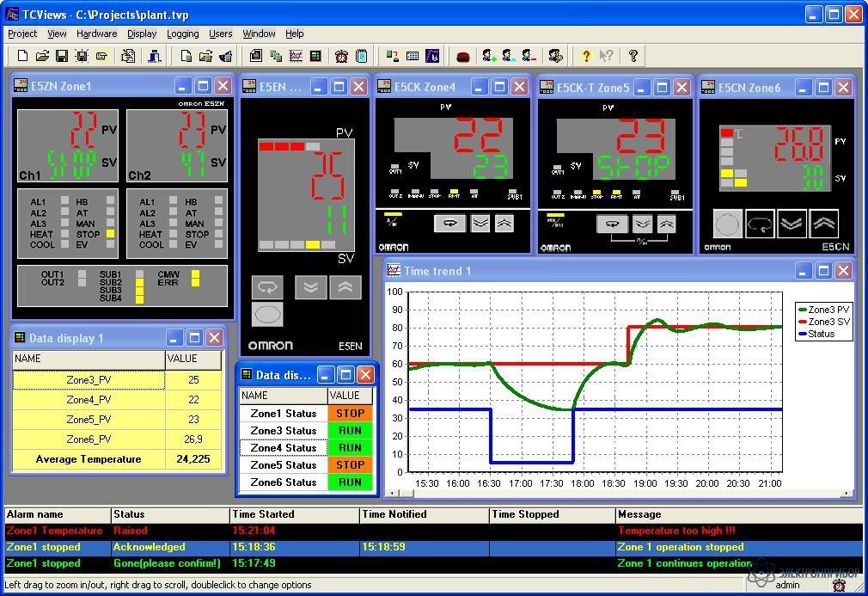The width and height of the screenshot is (868, 596).
Task: Click the red telephone toolbar icon
Action: click(x=463, y=56)
